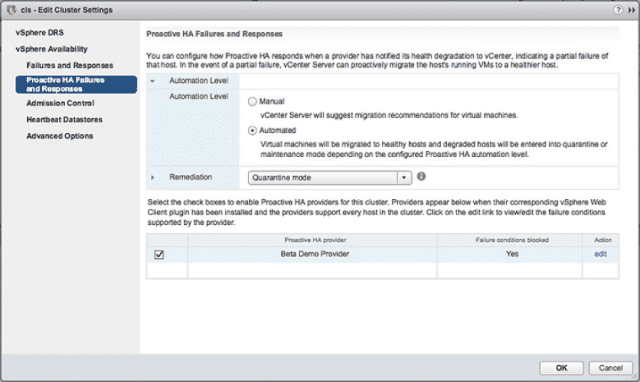
Task: Select the Manual automation level
Action: 252,102
